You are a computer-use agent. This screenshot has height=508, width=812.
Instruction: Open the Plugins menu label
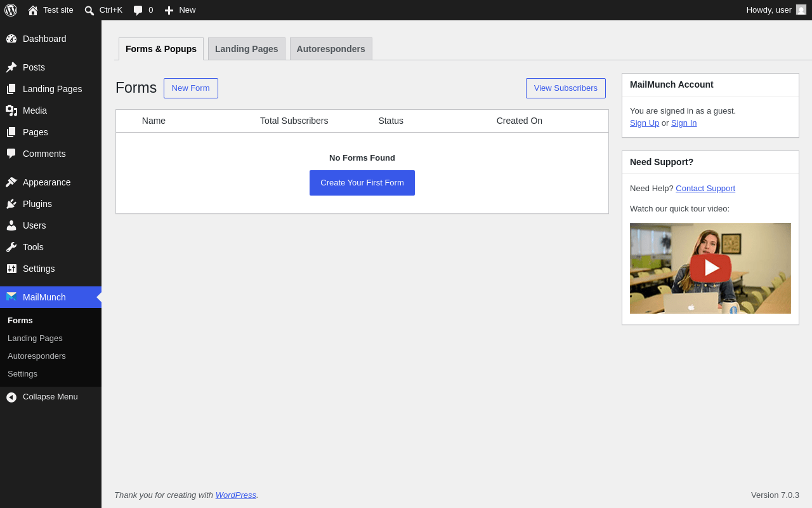tap(37, 204)
